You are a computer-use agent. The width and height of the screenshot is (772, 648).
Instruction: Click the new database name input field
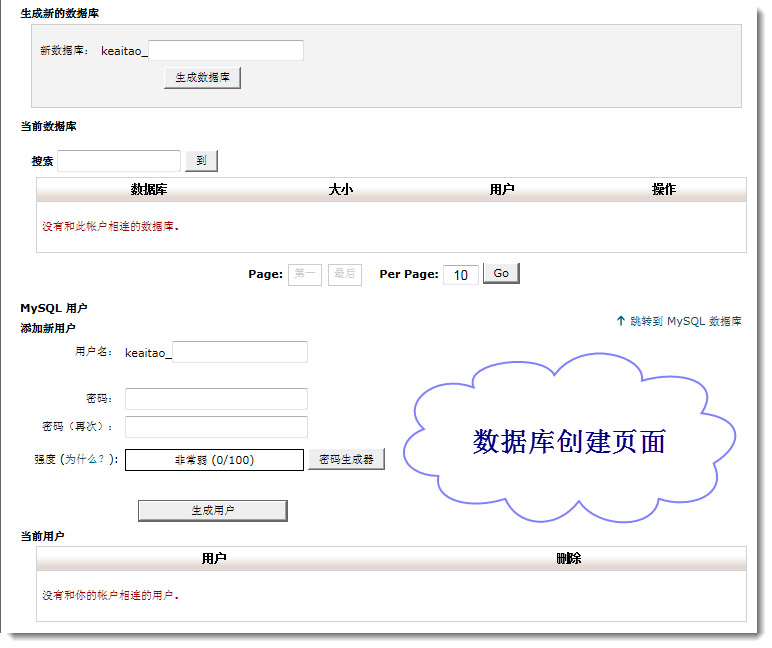225,50
